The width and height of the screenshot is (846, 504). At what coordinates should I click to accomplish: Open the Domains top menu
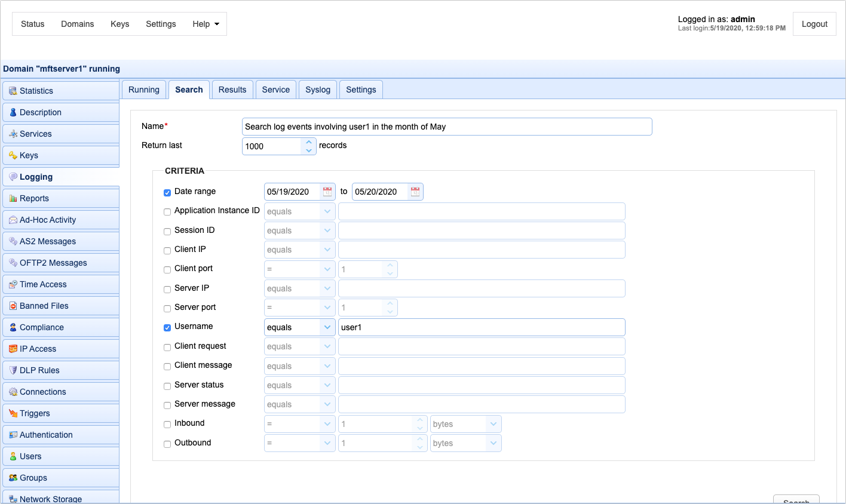tap(78, 24)
